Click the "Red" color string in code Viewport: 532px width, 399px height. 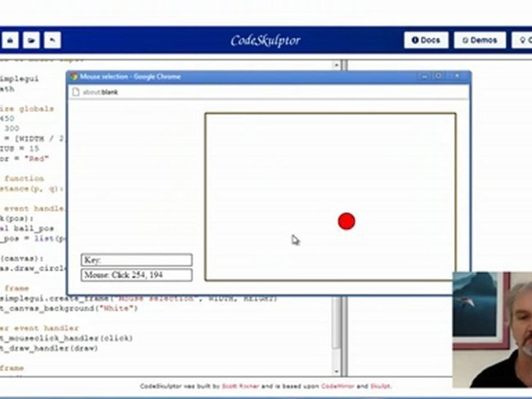[x=37, y=159]
